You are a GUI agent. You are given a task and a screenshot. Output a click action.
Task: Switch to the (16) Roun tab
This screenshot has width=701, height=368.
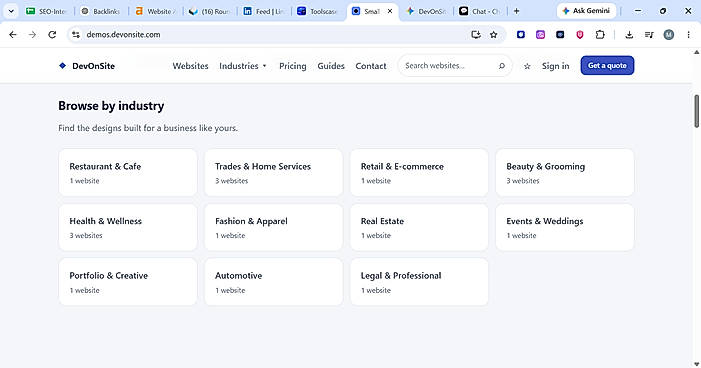tap(209, 11)
